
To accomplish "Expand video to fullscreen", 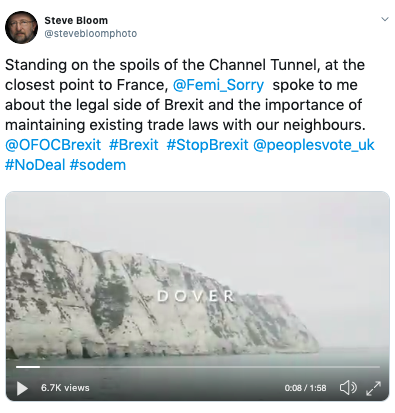I will 373,388.
